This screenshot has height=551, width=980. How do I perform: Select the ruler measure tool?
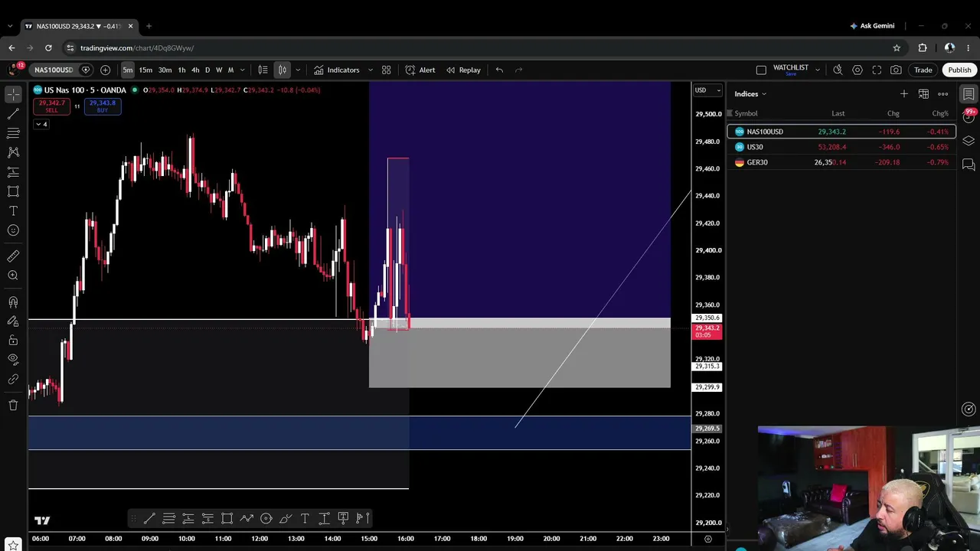pyautogui.click(x=13, y=256)
